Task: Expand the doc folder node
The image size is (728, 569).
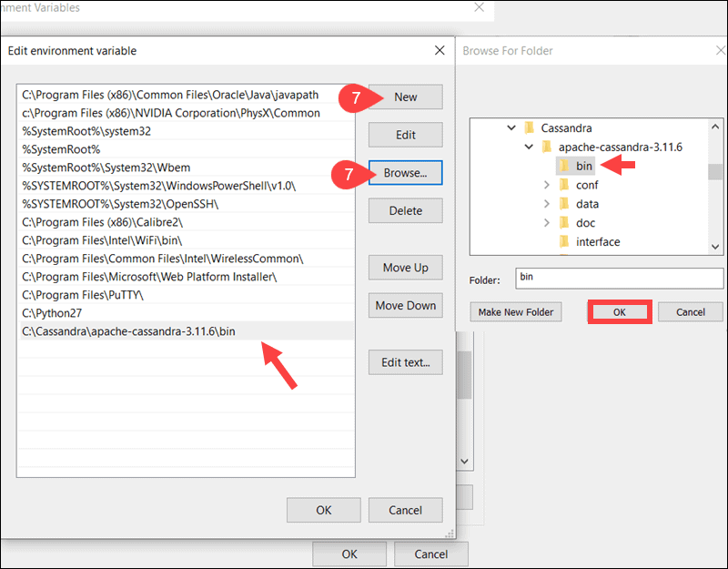Action: [x=547, y=222]
